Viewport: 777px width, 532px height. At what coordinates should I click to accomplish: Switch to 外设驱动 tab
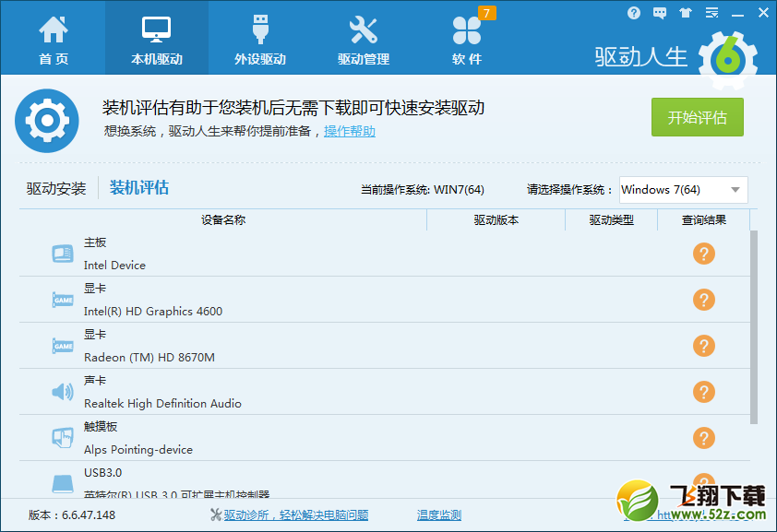point(260,40)
